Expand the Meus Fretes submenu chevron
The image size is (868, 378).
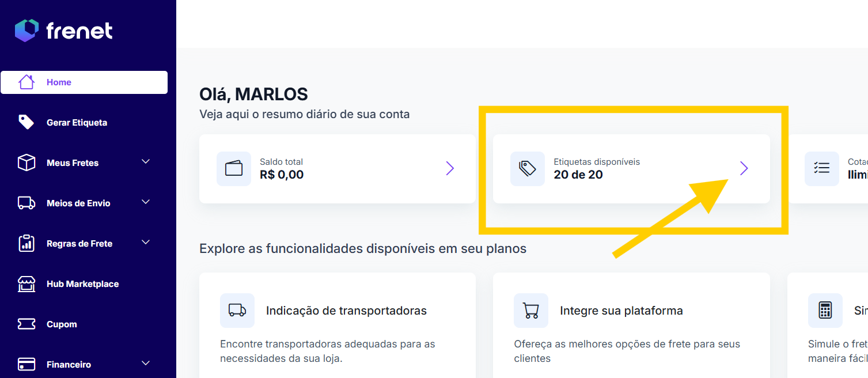[x=146, y=162]
